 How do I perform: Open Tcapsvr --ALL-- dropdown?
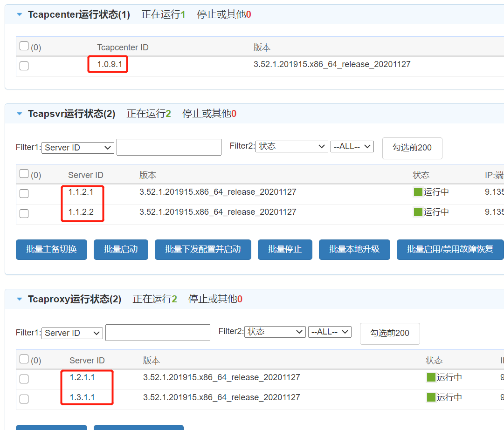click(x=352, y=146)
